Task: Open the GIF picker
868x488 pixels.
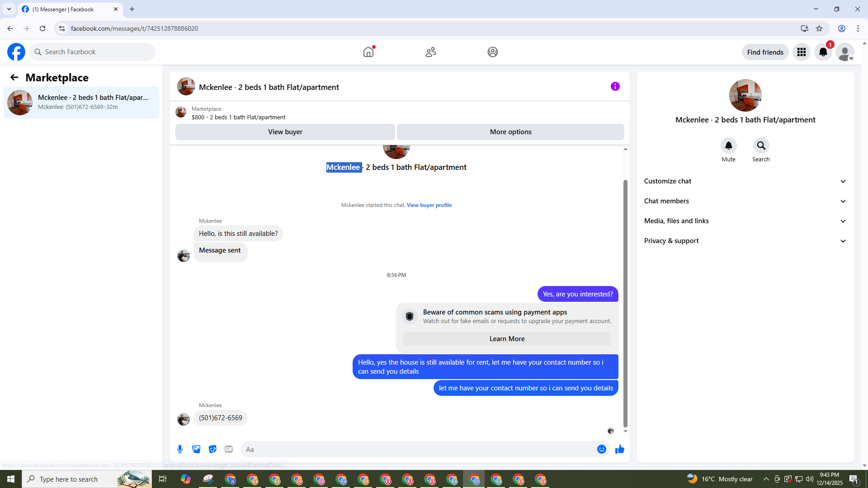Action: [x=229, y=449]
